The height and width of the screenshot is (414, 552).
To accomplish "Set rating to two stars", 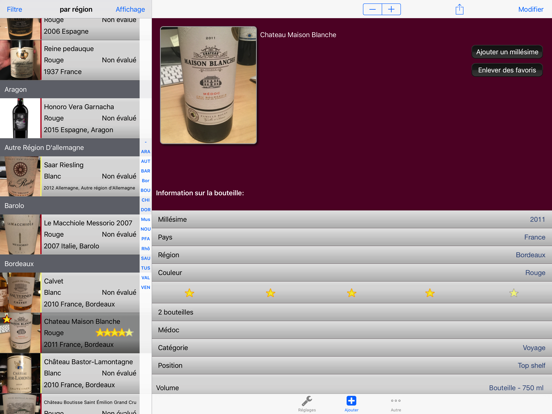I will click(x=270, y=293).
